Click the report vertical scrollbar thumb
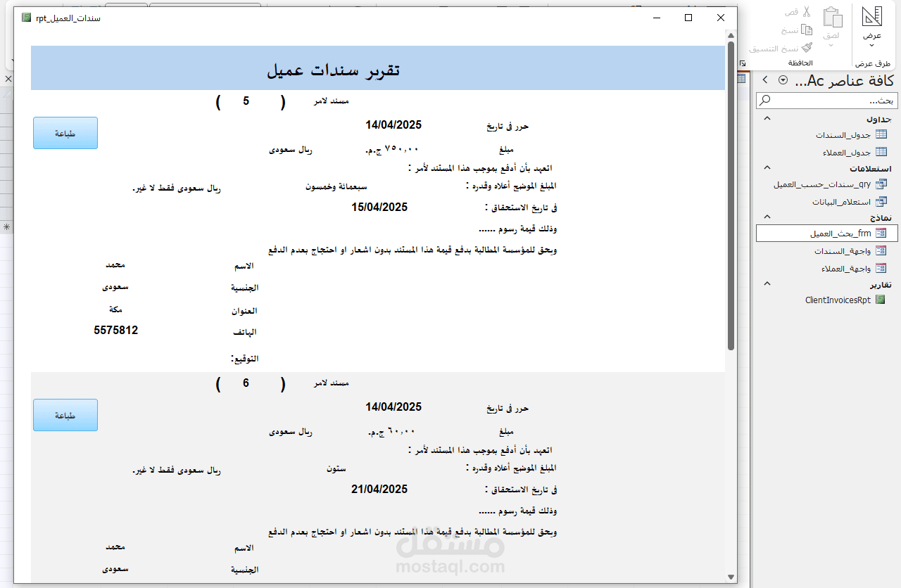The image size is (901, 588). pos(731,196)
